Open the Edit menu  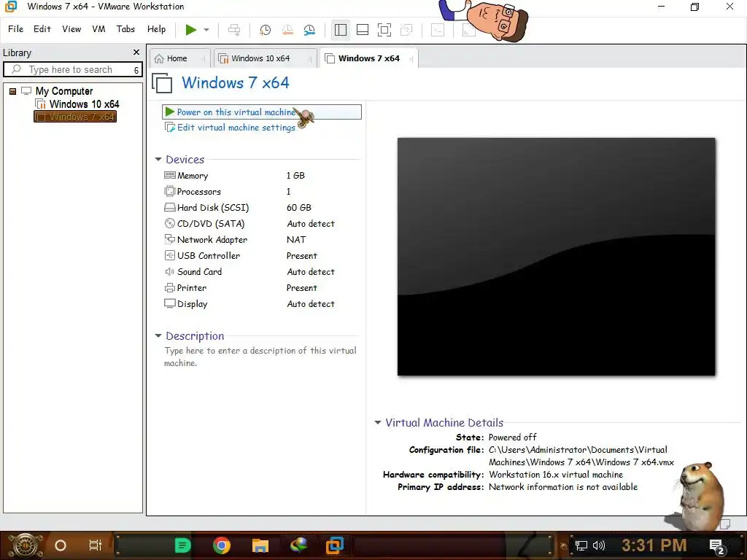coord(42,29)
